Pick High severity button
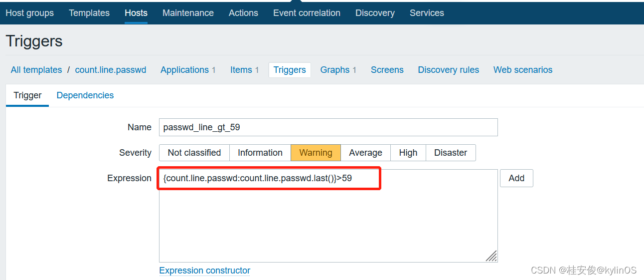644x280 pixels. [x=408, y=153]
